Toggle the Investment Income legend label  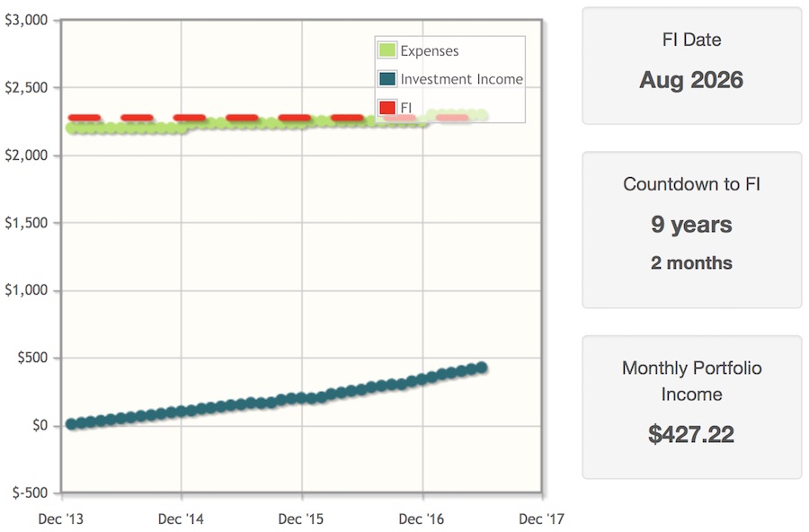(461, 79)
